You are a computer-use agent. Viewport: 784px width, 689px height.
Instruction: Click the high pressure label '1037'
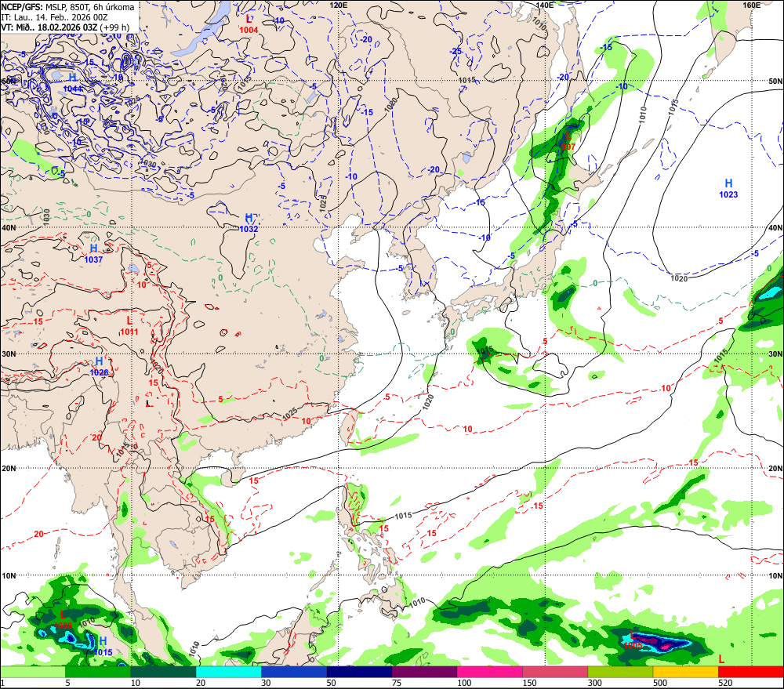pyautogui.click(x=93, y=259)
